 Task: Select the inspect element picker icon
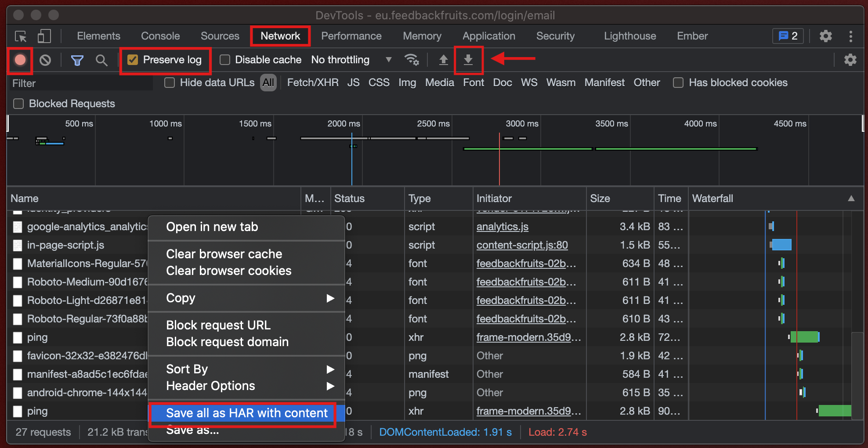(x=21, y=36)
